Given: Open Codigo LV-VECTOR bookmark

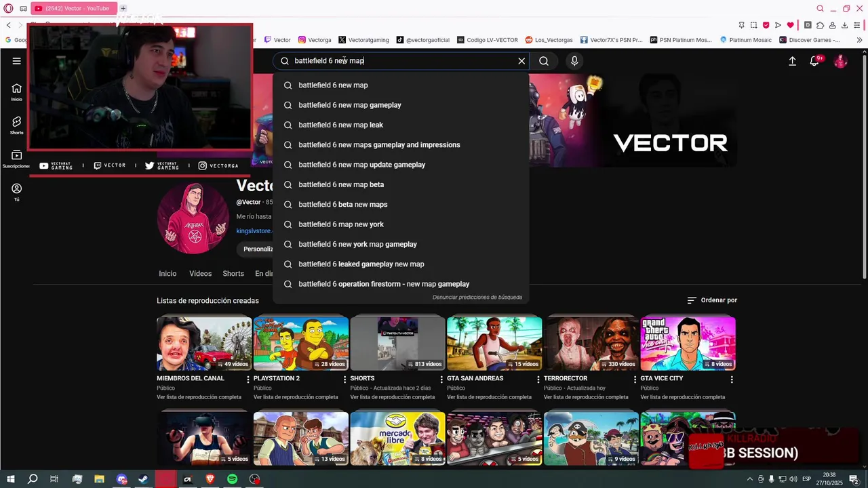Looking at the screenshot, I should [488, 40].
